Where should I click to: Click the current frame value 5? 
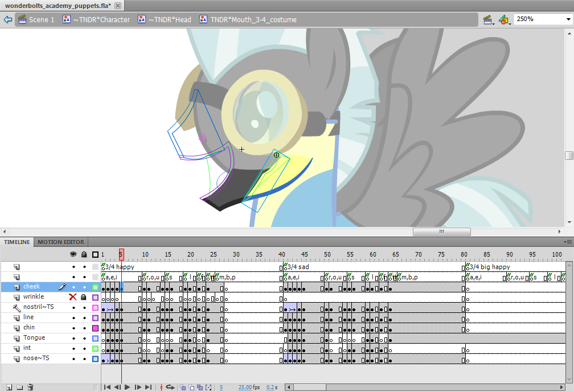pos(221,387)
